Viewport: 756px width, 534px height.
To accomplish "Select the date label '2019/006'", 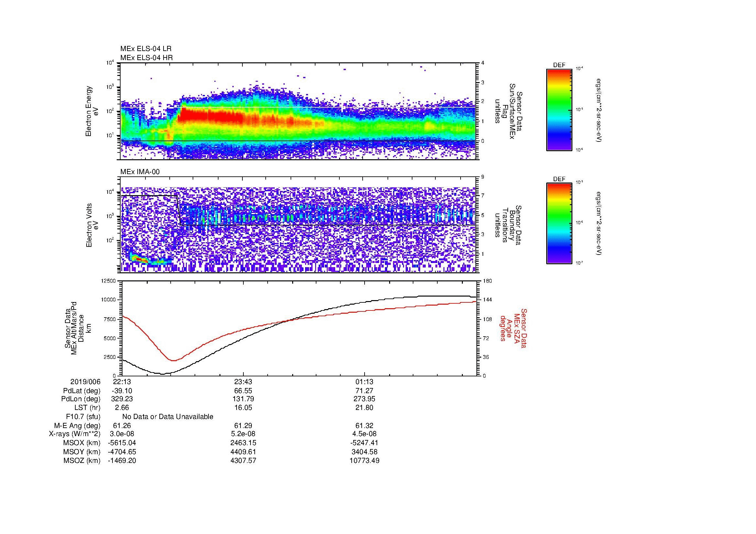I will [x=85, y=382].
